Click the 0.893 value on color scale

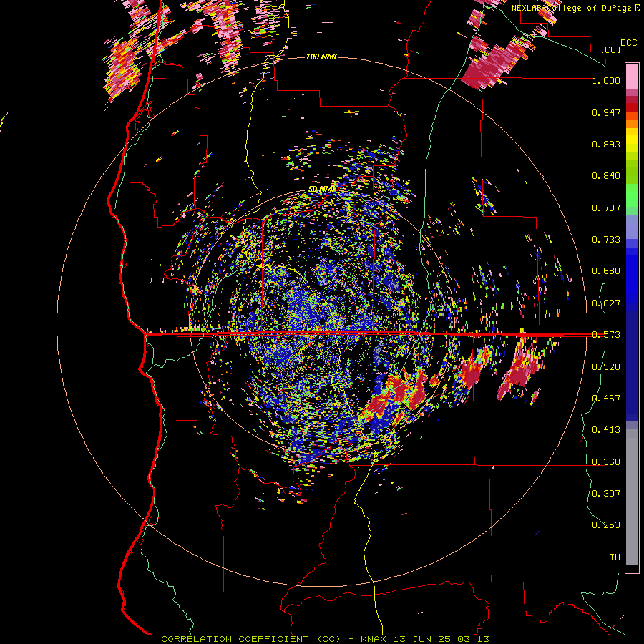[606, 144]
